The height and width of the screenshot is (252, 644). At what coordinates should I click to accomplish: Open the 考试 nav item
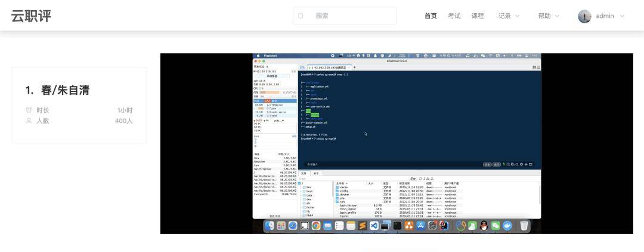(454, 16)
